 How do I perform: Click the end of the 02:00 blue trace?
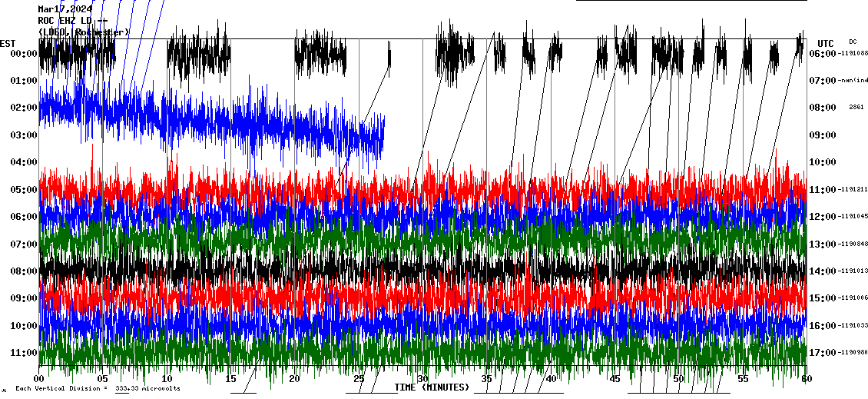point(383,140)
